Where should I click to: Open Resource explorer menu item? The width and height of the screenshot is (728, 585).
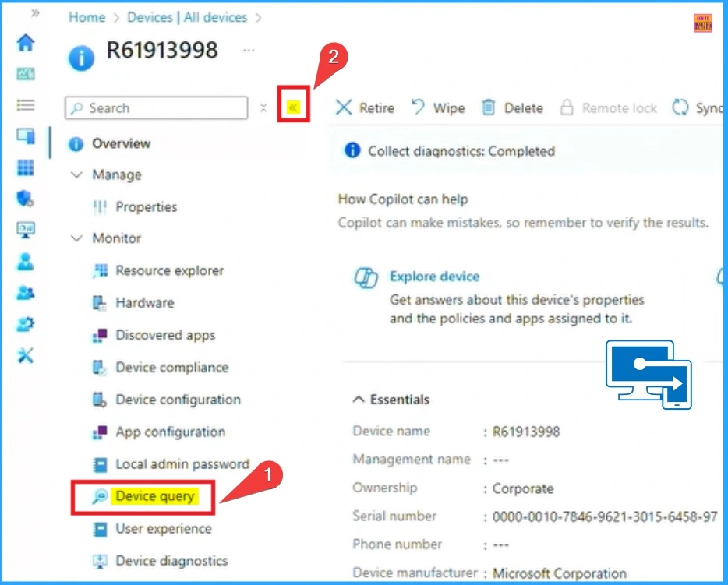point(169,270)
